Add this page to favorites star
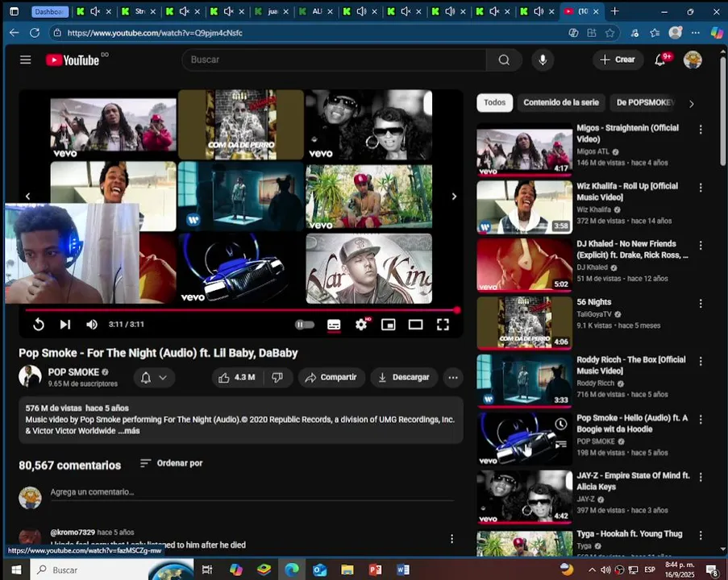The image size is (728, 580). point(609,33)
